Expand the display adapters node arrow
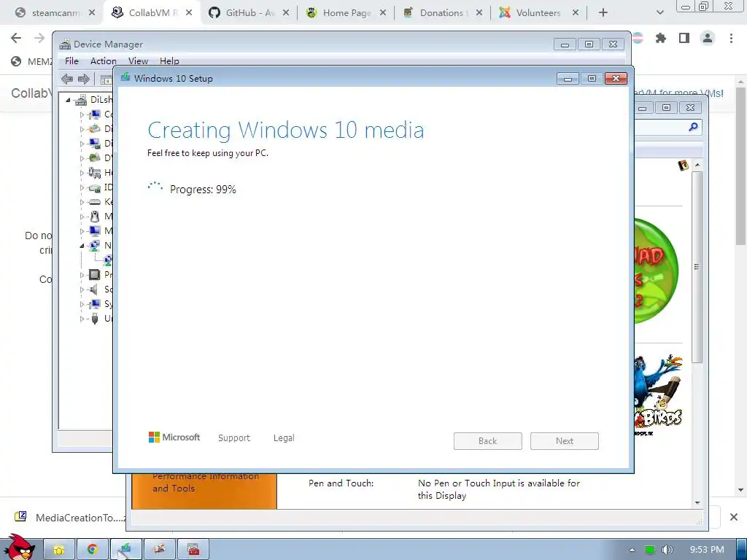747x560 pixels. pos(82,144)
